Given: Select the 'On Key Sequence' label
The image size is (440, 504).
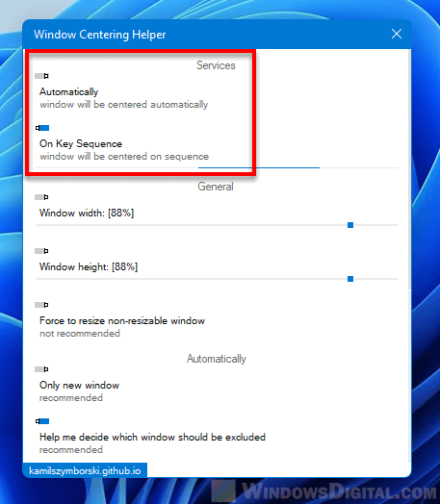Looking at the screenshot, I should (81, 143).
